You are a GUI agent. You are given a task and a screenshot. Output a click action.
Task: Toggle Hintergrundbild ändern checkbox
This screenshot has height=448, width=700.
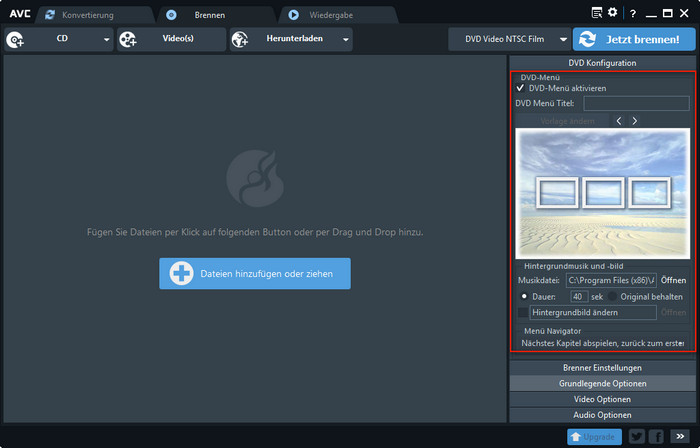click(522, 312)
